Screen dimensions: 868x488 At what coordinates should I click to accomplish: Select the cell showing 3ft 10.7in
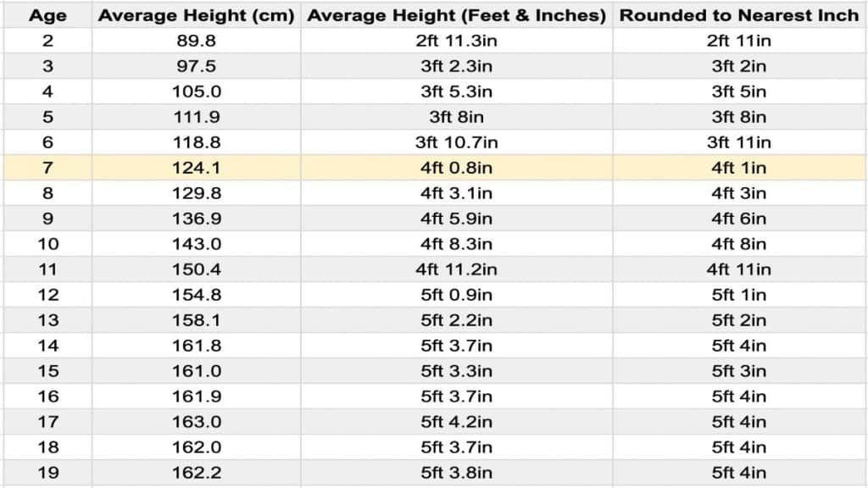457,142
